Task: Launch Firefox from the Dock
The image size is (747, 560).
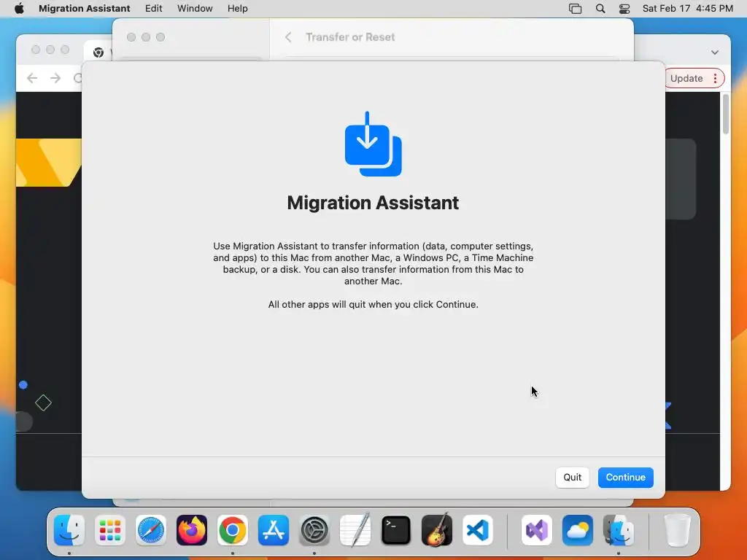Action: [x=192, y=530]
